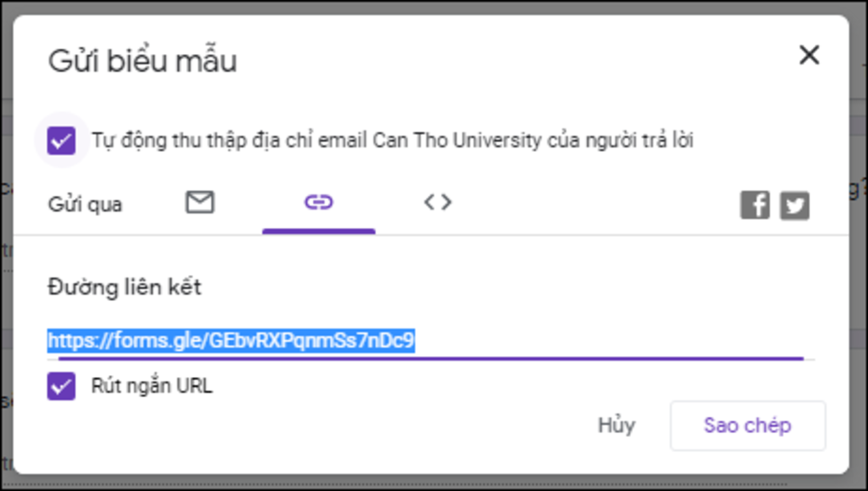Screen dimensions: 868x491
Task: Cancel with the Hủy button
Action: [x=617, y=425]
